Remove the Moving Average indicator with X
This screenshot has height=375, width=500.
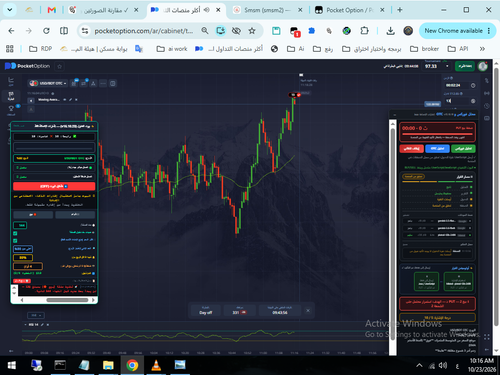(76, 100)
